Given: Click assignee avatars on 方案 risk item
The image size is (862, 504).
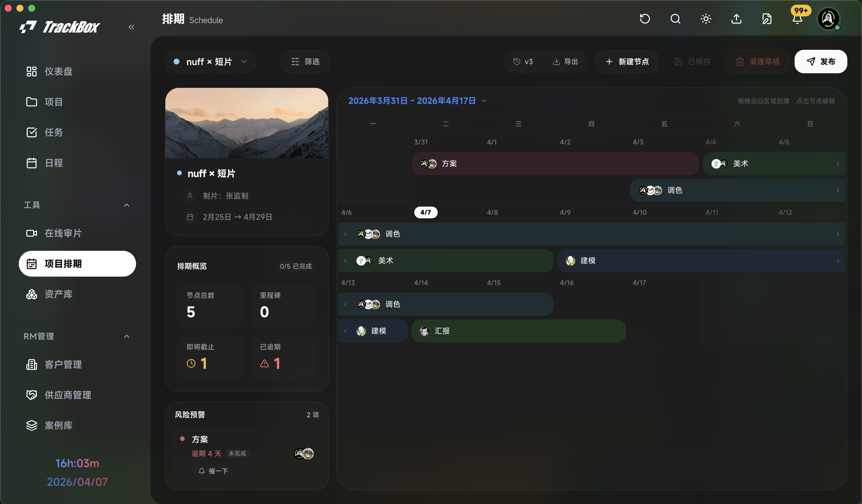Looking at the screenshot, I should click(304, 454).
